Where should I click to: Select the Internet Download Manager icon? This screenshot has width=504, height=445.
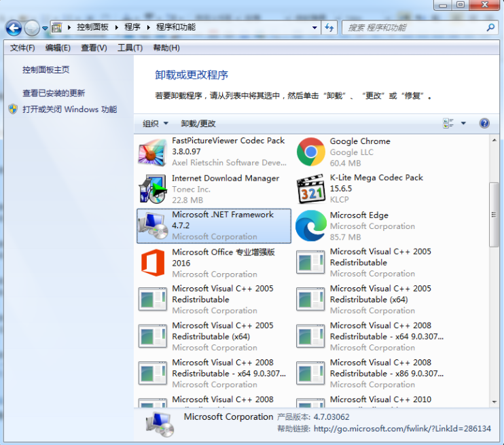point(153,189)
